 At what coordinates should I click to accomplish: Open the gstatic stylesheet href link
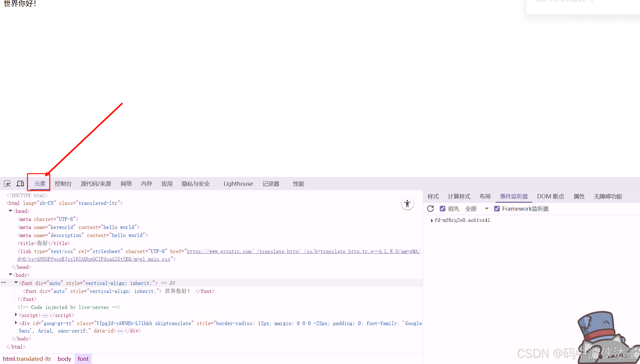pyautogui.click(x=303, y=251)
